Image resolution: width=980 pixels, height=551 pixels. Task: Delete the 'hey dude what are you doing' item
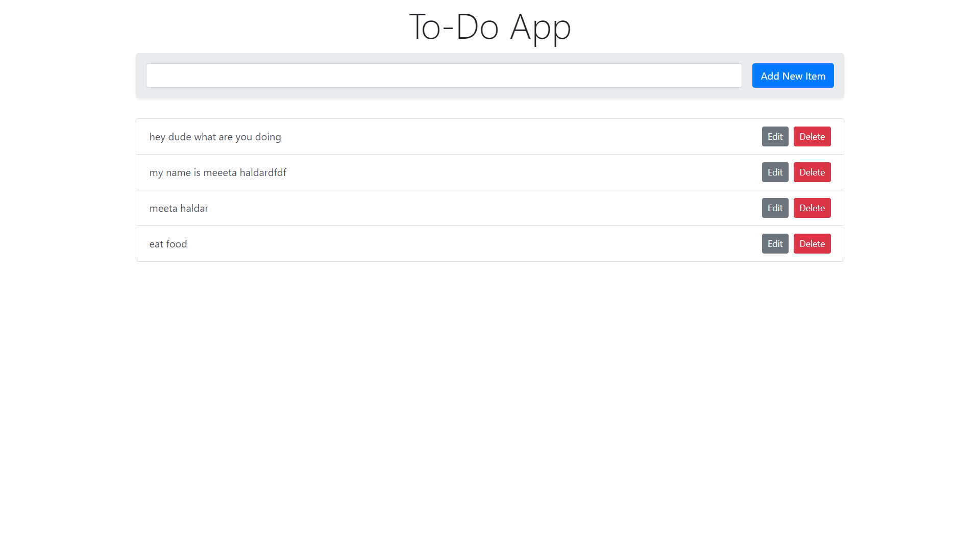tap(812, 137)
